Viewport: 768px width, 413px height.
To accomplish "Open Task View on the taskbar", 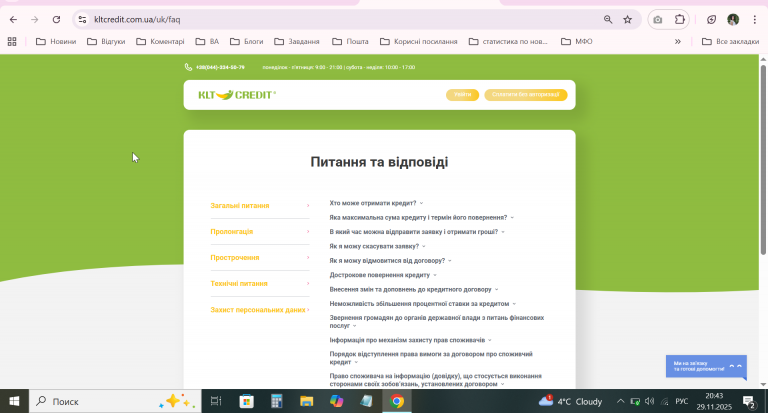I will coord(216,401).
